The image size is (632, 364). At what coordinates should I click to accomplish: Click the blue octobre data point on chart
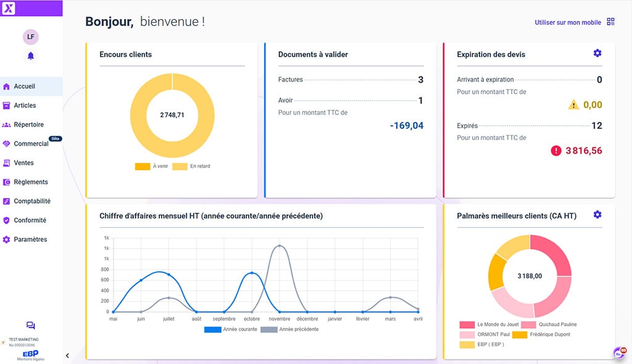(252, 273)
